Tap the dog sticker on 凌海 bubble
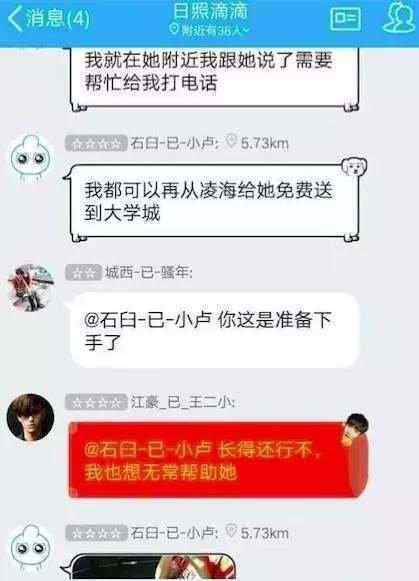 (354, 167)
